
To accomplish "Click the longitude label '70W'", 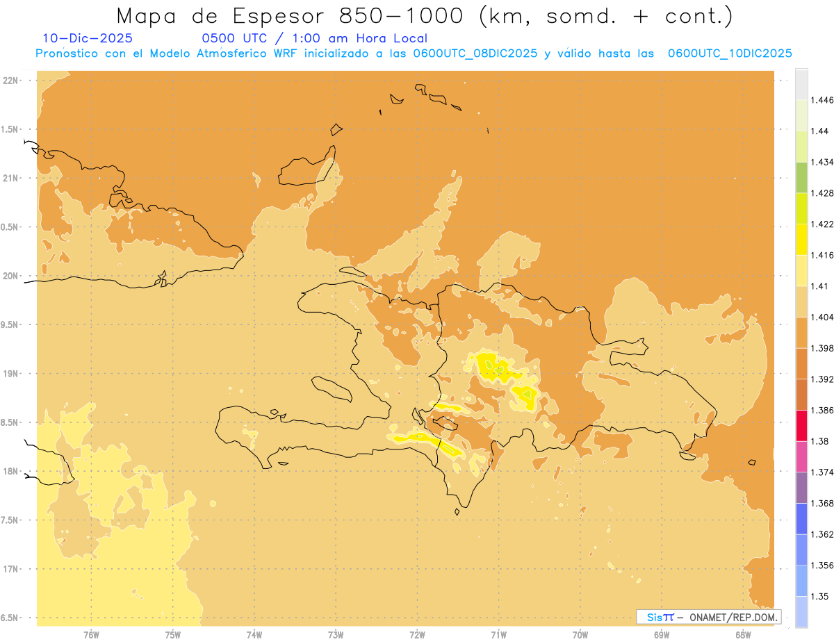I will click(x=580, y=634).
